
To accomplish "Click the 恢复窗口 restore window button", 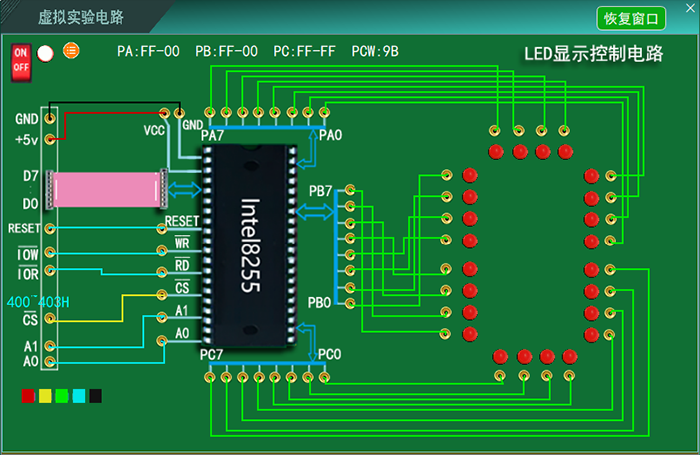I will click(632, 18).
